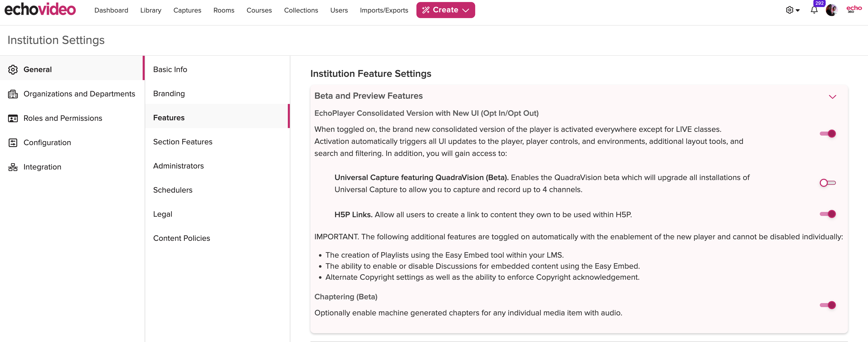Select the Configuration category
868x342 pixels.
click(72, 143)
